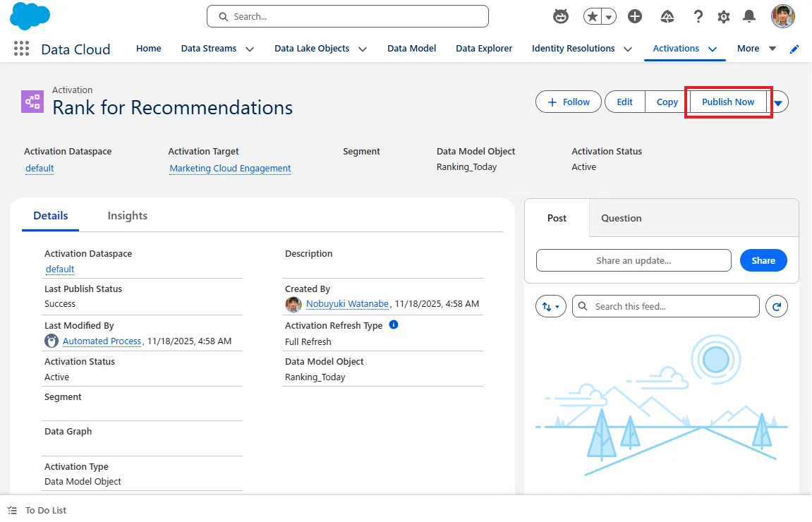Click the Last Publish Status Success value
The width and height of the screenshot is (812, 522).
[59, 304]
